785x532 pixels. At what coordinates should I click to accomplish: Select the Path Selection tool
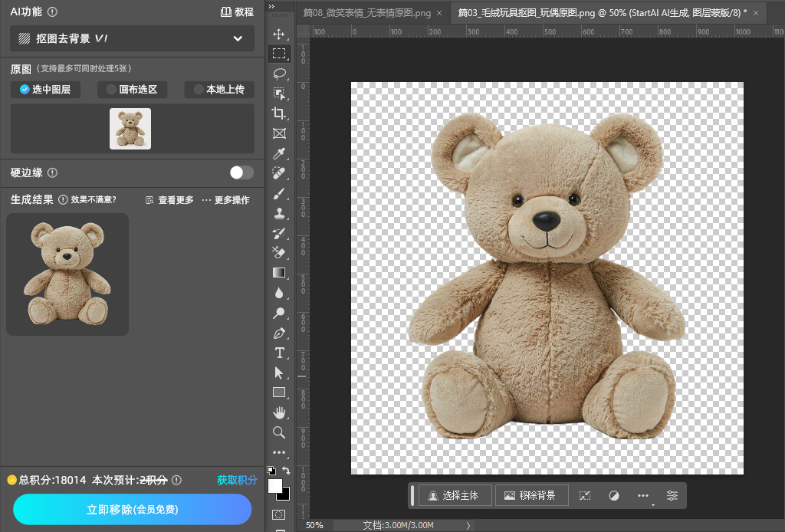(279, 373)
